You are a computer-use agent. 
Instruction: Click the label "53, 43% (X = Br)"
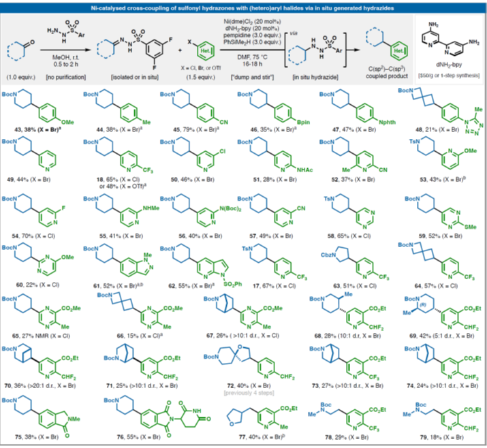[x=442, y=180]
